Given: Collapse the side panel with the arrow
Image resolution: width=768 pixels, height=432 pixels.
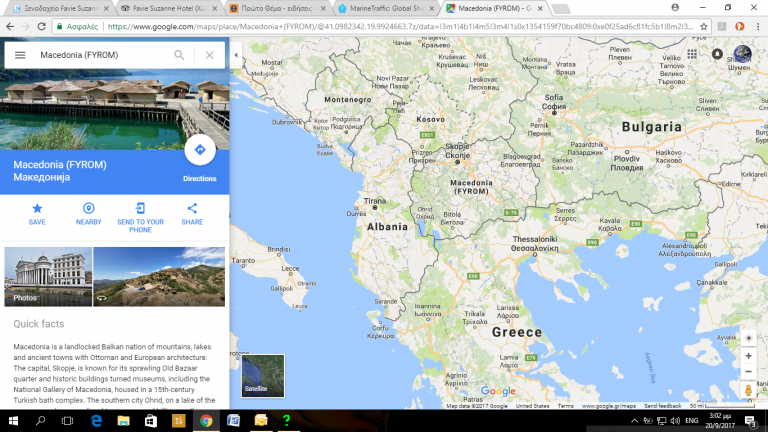Looking at the screenshot, I should pos(236,55).
